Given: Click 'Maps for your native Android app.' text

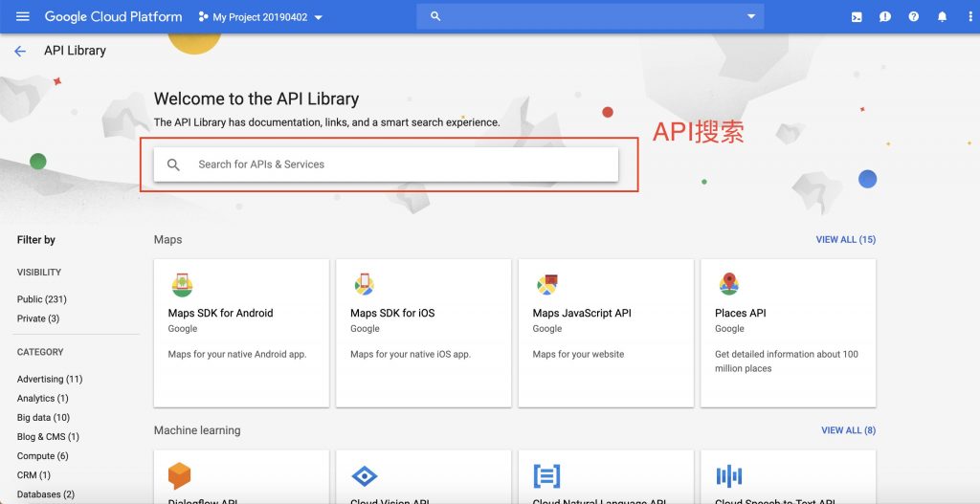Looking at the screenshot, I should 237,354.
